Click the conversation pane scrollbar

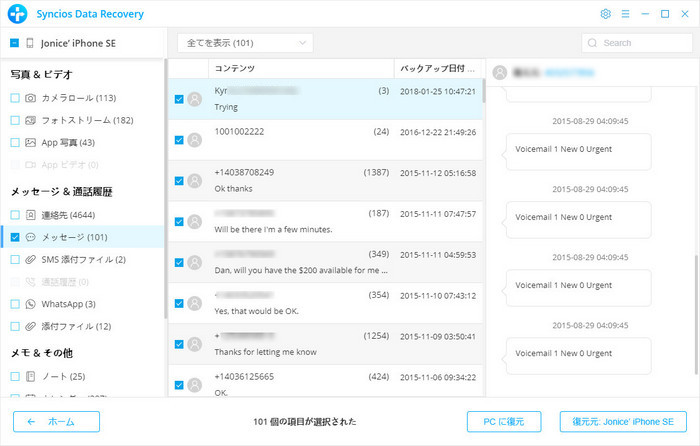coord(696,314)
